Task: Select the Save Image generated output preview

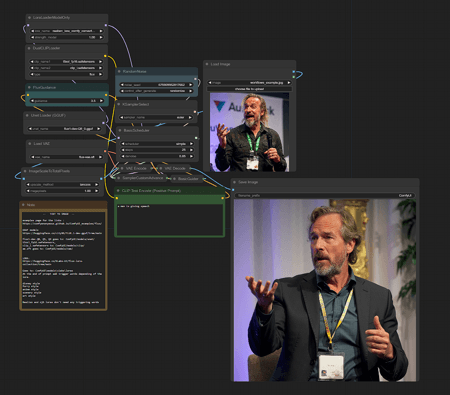Action: [x=325, y=290]
